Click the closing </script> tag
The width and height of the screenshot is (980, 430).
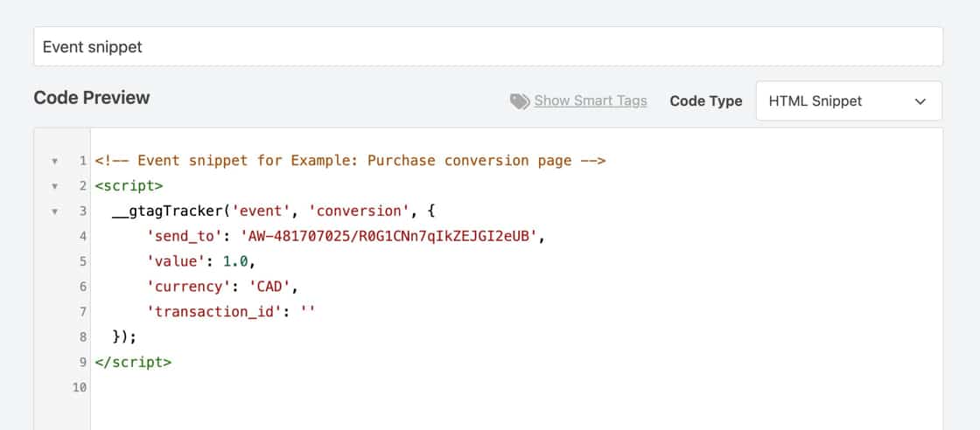pyautogui.click(x=133, y=361)
